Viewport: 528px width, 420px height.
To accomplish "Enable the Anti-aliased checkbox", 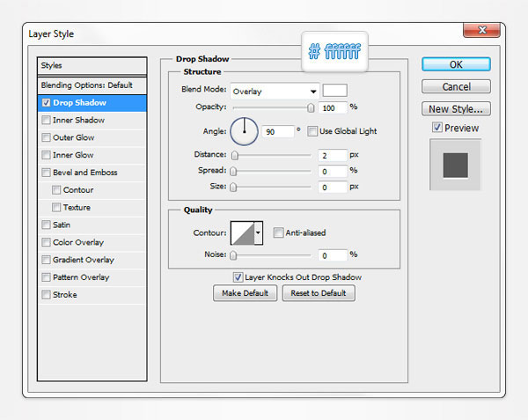I will [x=278, y=232].
